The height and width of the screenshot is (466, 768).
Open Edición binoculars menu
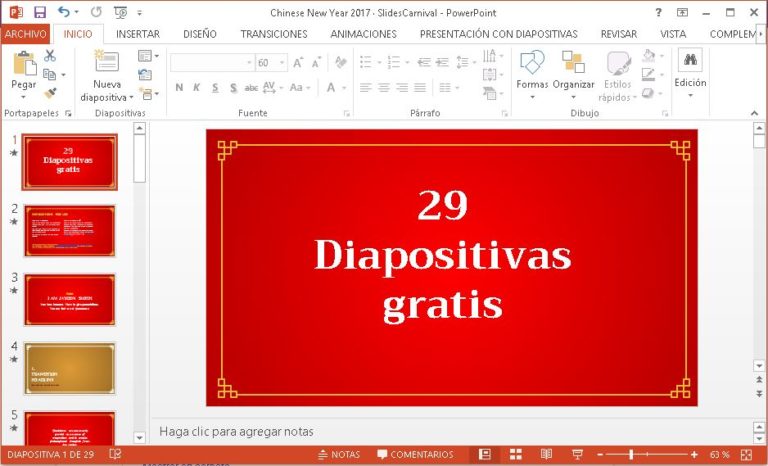[x=690, y=74]
